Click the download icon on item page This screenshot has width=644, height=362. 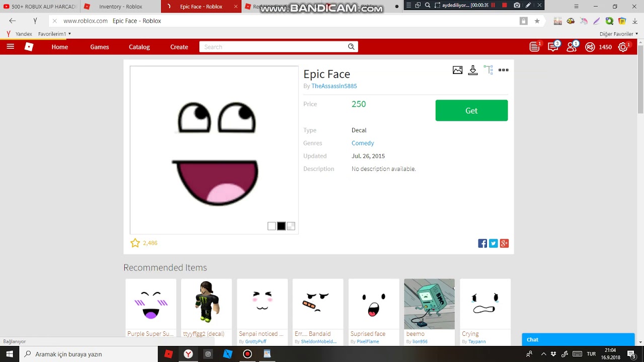[472, 70]
